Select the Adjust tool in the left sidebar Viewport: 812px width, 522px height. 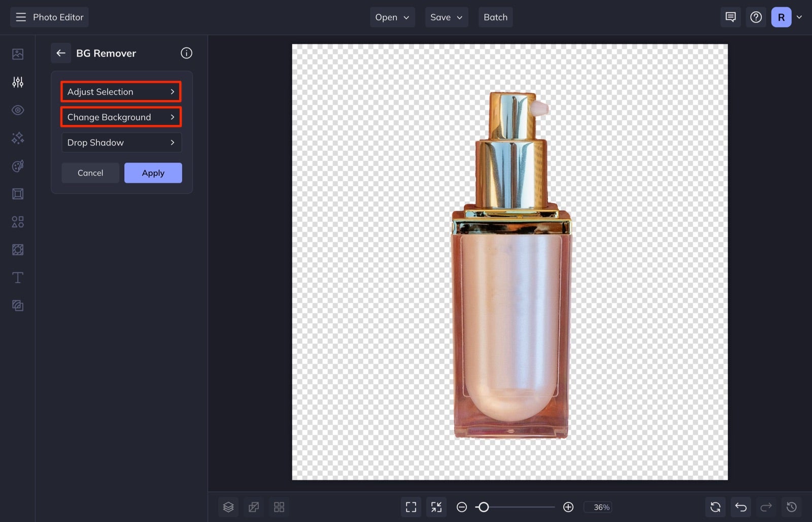[x=18, y=82]
